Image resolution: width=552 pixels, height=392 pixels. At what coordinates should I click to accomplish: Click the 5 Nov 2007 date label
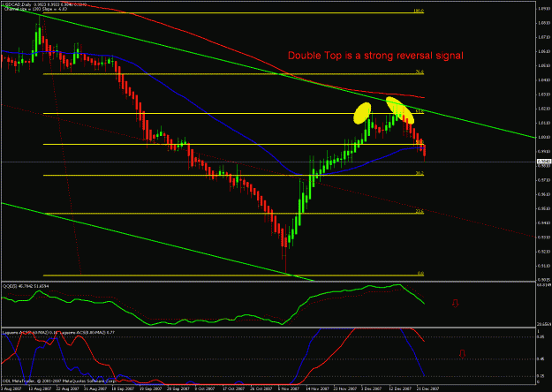pyautogui.click(x=289, y=388)
